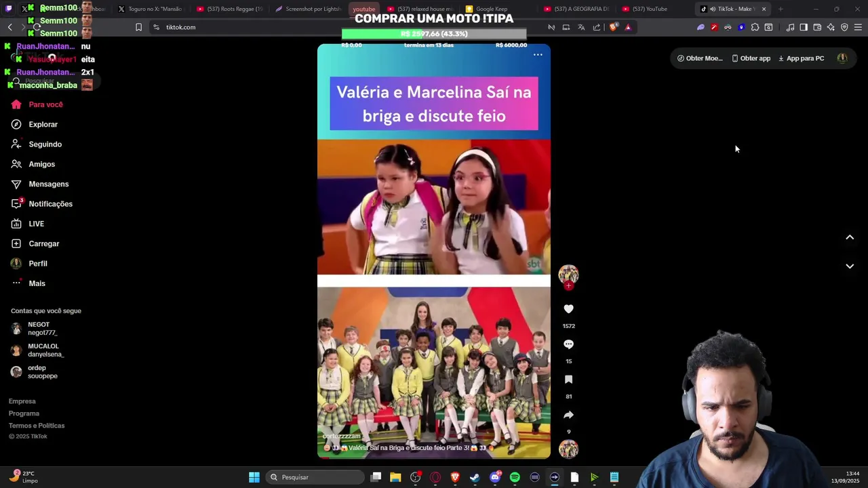Screen dimensions: 868x488
Task: Open the Perfil page
Action: 29,264
